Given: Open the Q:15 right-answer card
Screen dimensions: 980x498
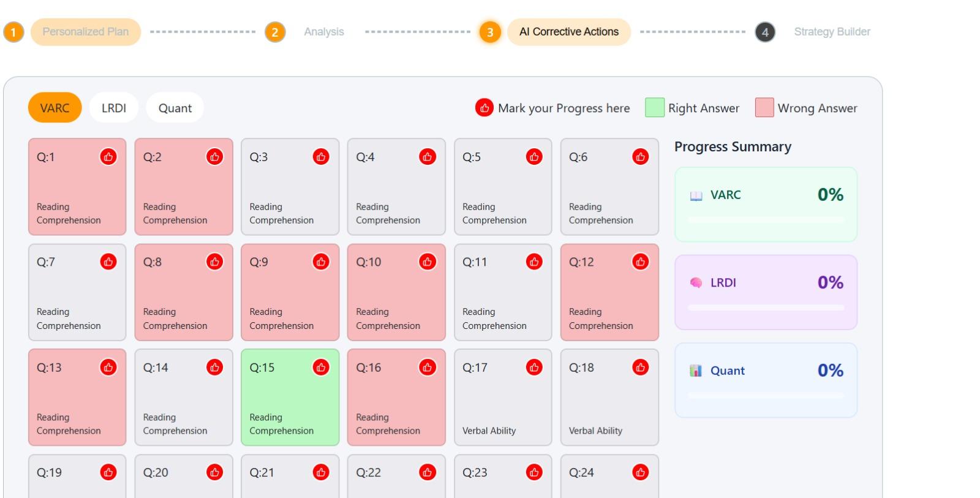Looking at the screenshot, I should 290,398.
